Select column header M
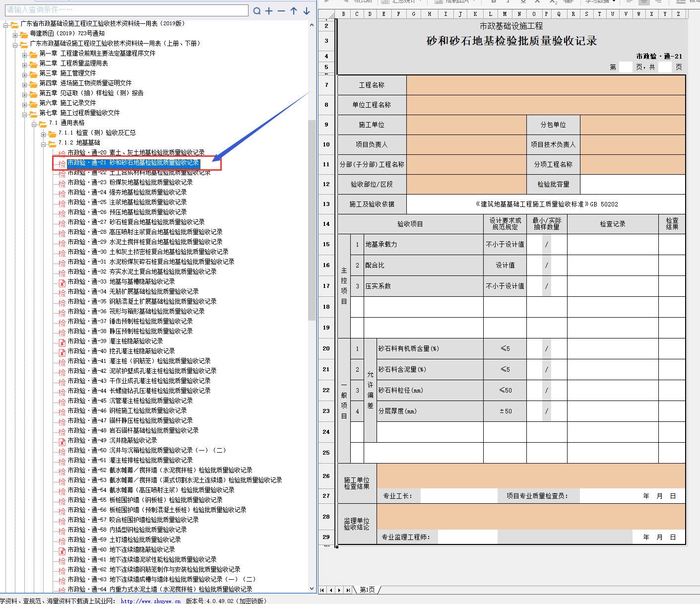Screen dimensions: 700x604 click(x=505, y=14)
